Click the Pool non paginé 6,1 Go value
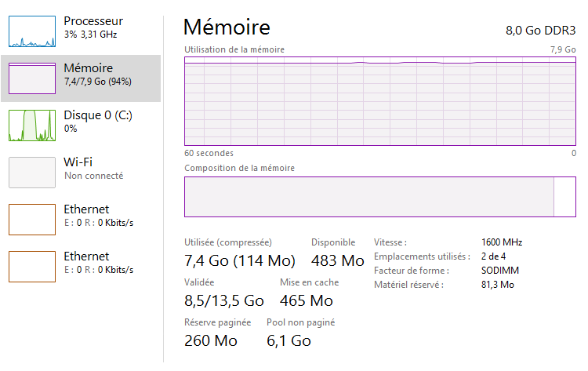 pos(289,340)
